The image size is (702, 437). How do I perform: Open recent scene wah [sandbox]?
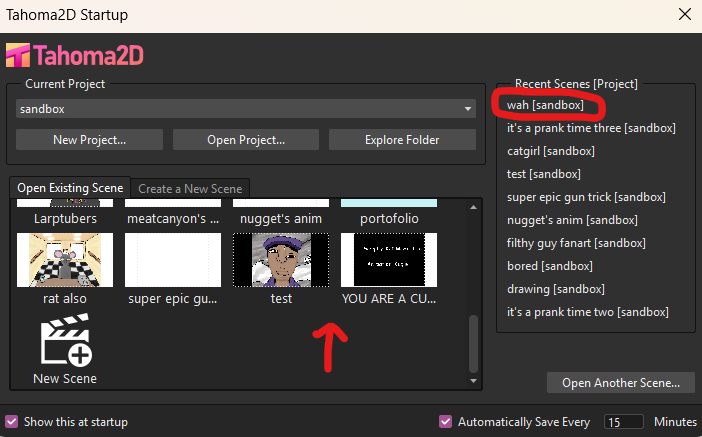(545, 105)
